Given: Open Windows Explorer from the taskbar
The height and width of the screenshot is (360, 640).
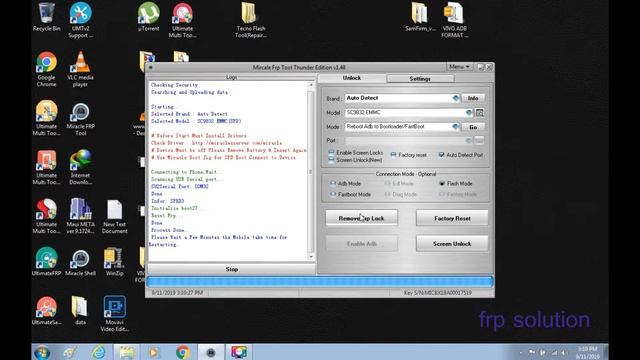Looking at the screenshot, I should [x=127, y=352].
